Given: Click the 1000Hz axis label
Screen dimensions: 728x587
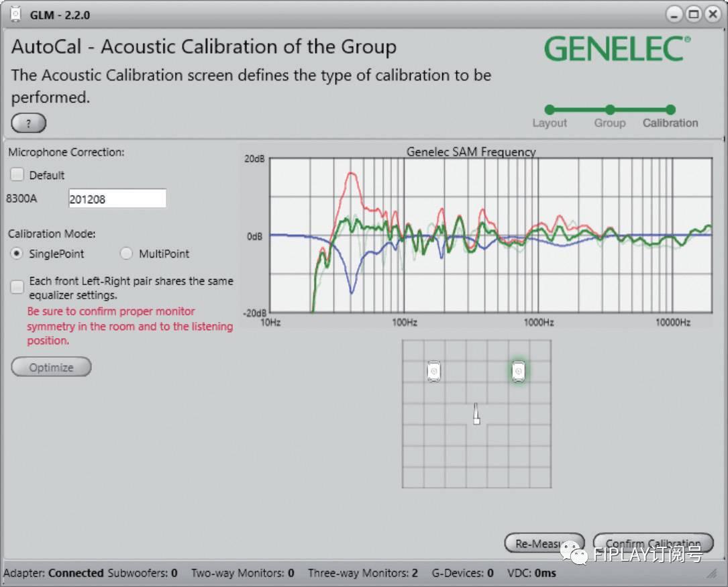Looking at the screenshot, I should pyautogui.click(x=539, y=322).
